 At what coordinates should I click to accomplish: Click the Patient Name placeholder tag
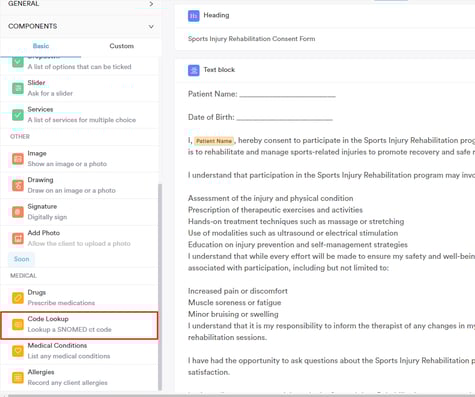[x=214, y=141]
